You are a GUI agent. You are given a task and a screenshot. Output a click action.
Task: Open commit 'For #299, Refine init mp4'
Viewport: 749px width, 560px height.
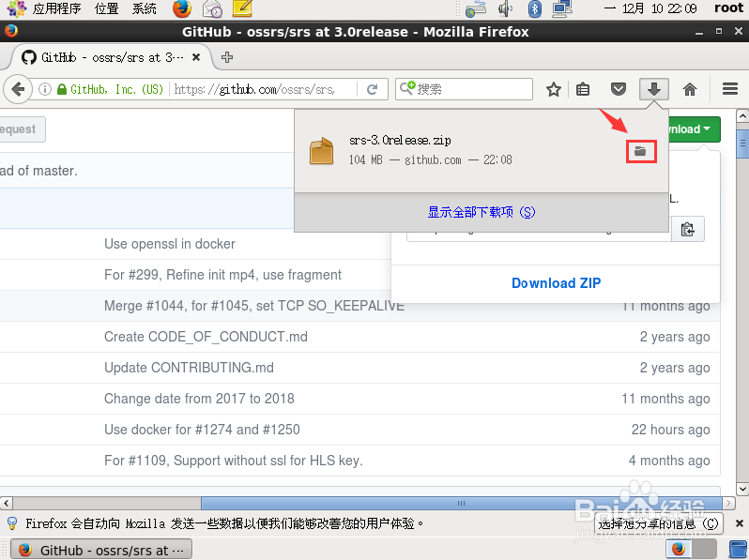click(x=222, y=275)
